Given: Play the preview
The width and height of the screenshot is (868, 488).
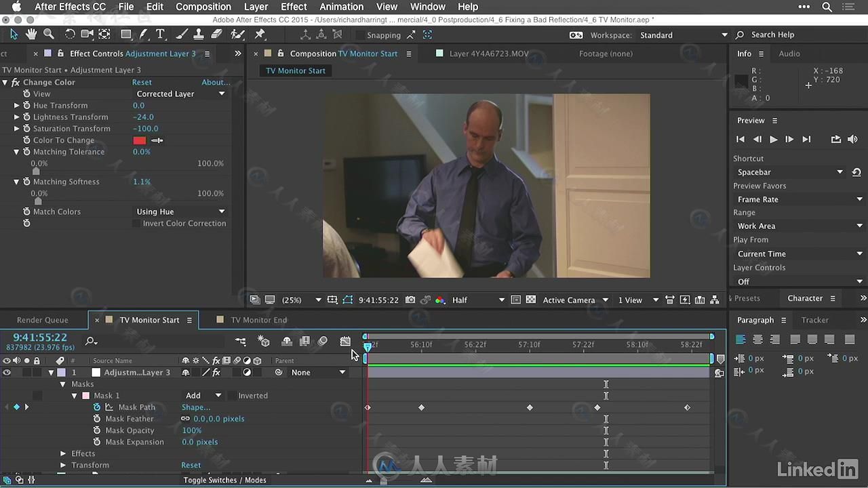Looking at the screenshot, I should tap(773, 139).
